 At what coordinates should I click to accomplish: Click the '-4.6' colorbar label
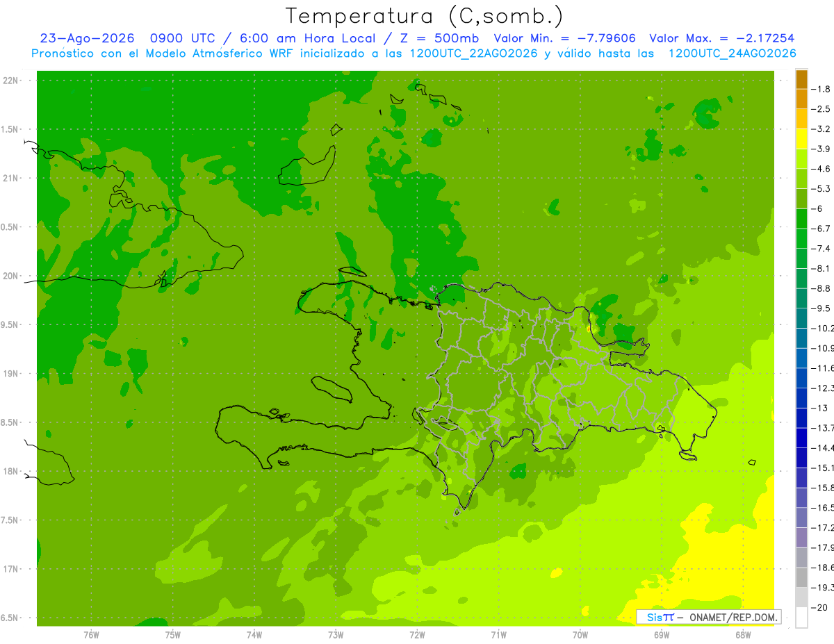[x=821, y=169]
